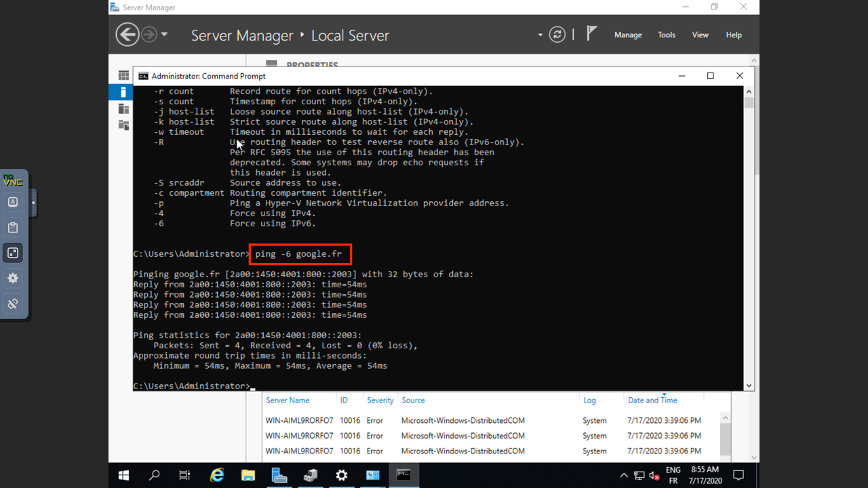Viewport: 868px width, 488px height.
Task: Click events list scrollbar up arrow
Action: click(x=726, y=419)
